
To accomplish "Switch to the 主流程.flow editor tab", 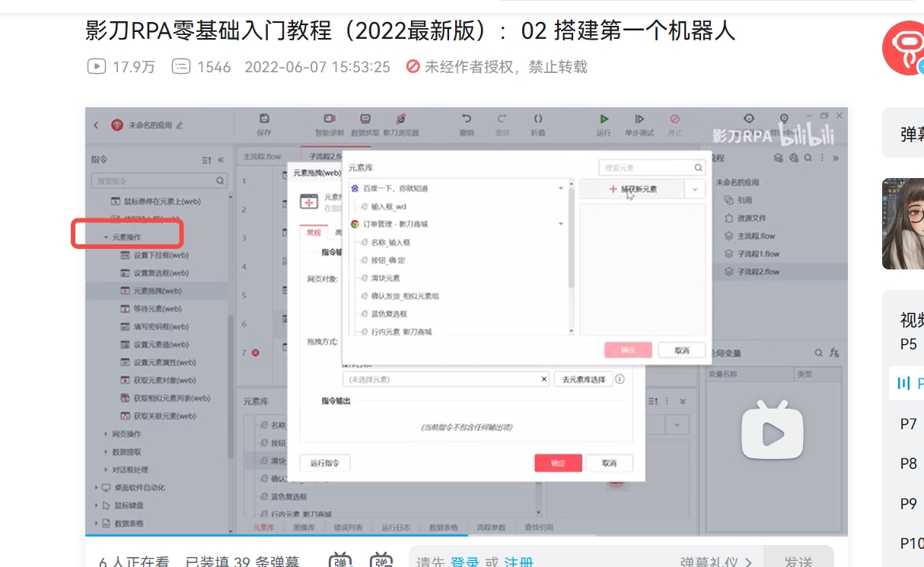I will tap(262, 156).
